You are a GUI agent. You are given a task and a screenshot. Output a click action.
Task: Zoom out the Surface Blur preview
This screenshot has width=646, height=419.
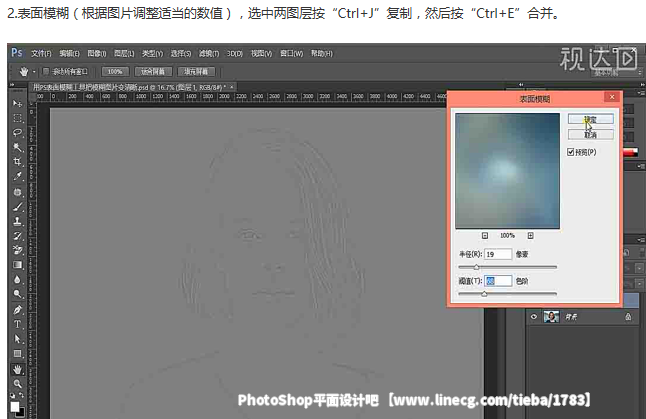coord(485,236)
